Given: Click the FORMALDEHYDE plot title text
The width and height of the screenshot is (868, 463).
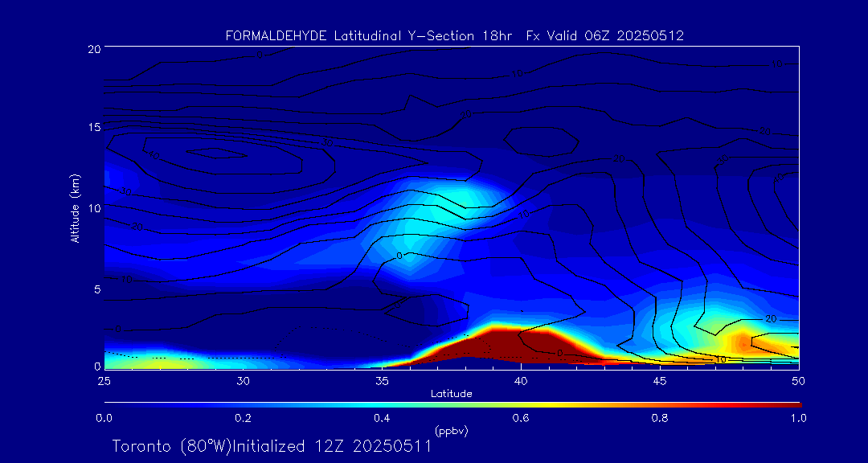Looking at the screenshot, I should tap(454, 35).
